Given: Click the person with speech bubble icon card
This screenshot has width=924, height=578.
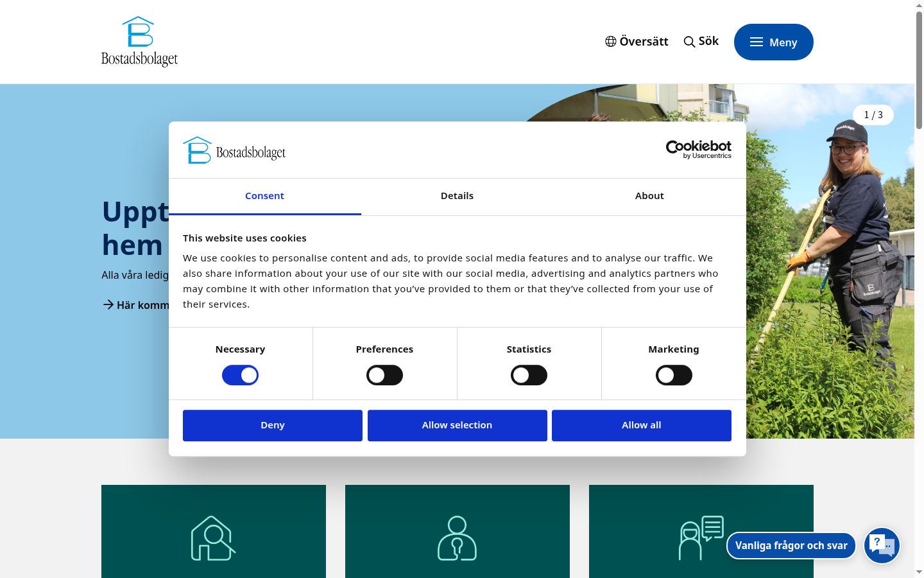Looking at the screenshot, I should pos(701,538).
